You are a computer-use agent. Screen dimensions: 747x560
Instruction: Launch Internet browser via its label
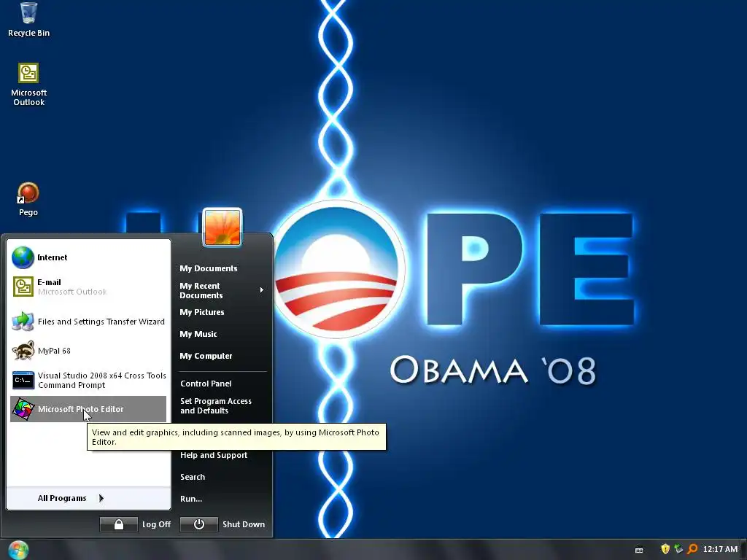(x=53, y=257)
